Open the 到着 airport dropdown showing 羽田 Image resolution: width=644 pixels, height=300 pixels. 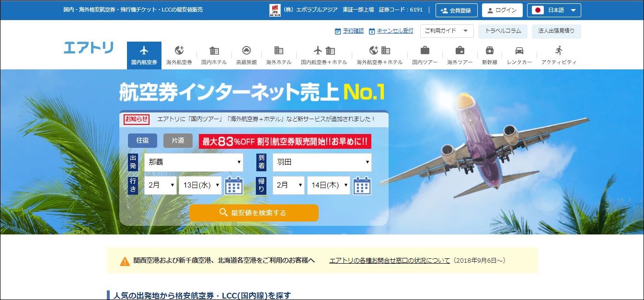(322, 162)
